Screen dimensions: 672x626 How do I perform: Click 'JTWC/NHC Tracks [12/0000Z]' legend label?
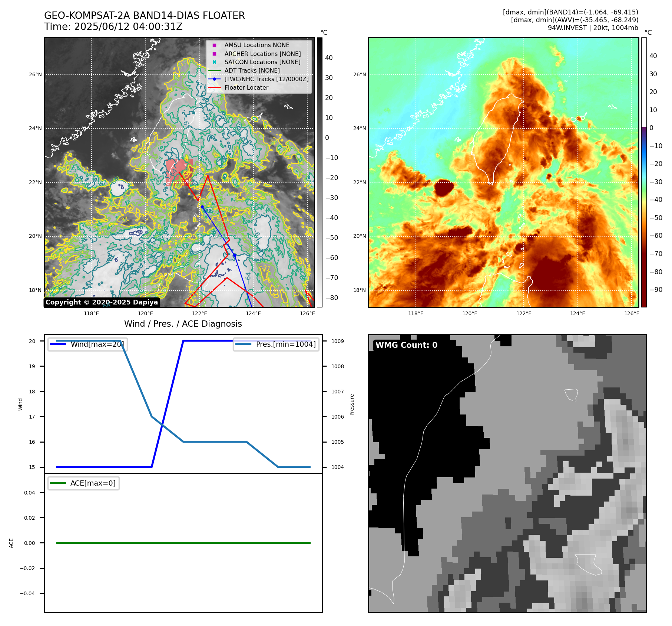click(267, 79)
